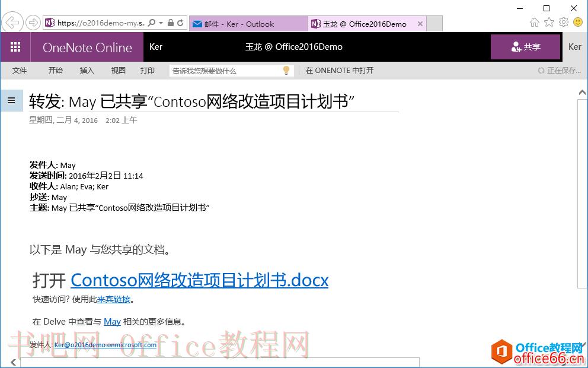
Task: Open the 开始 ribbon tab
Action: pos(56,71)
